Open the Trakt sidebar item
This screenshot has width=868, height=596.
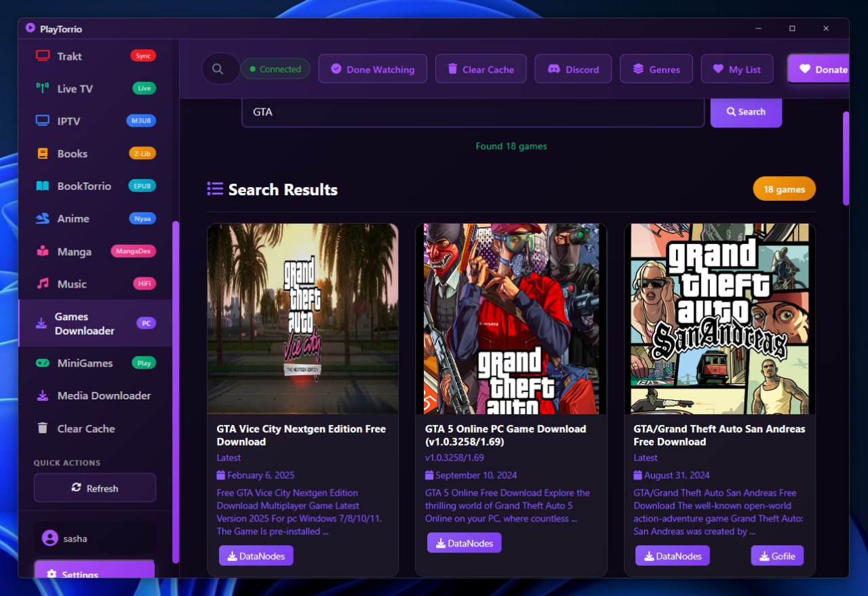coord(69,56)
